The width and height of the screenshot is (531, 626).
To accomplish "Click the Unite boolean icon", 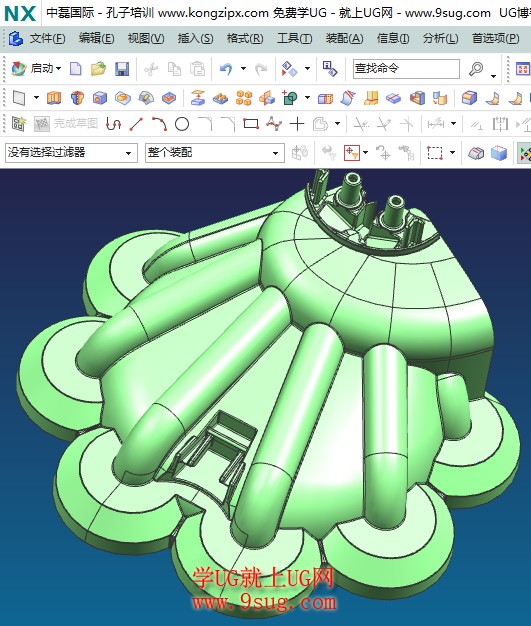I will click(x=290, y=97).
